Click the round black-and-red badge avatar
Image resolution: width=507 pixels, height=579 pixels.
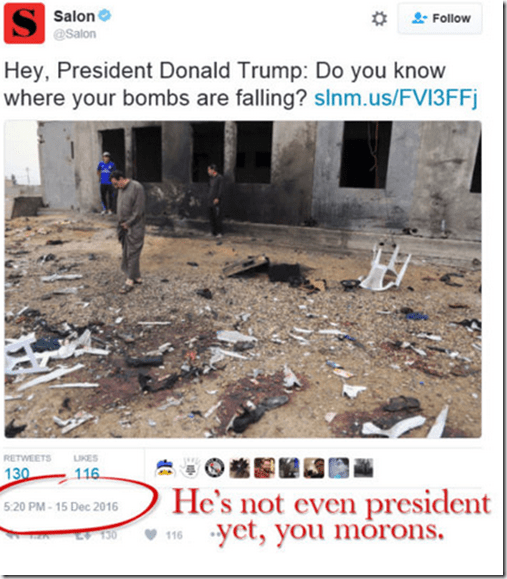[215, 468]
